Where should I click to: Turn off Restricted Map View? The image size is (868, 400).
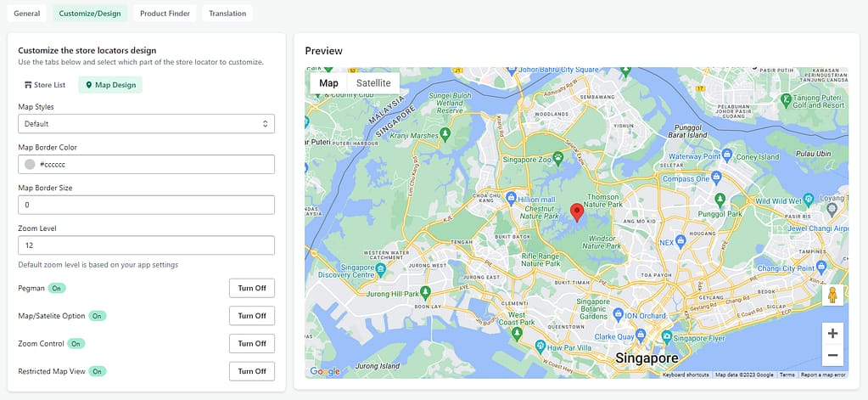(x=252, y=371)
